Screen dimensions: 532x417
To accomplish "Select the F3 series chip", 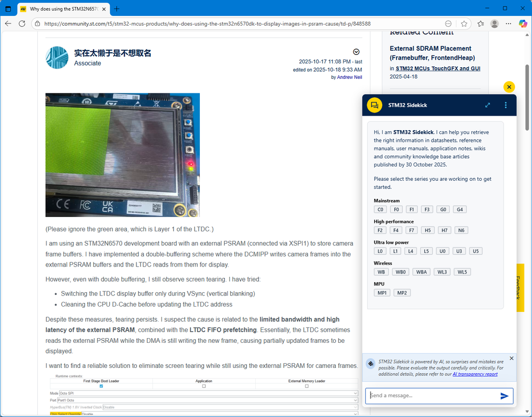I will click(x=427, y=210).
